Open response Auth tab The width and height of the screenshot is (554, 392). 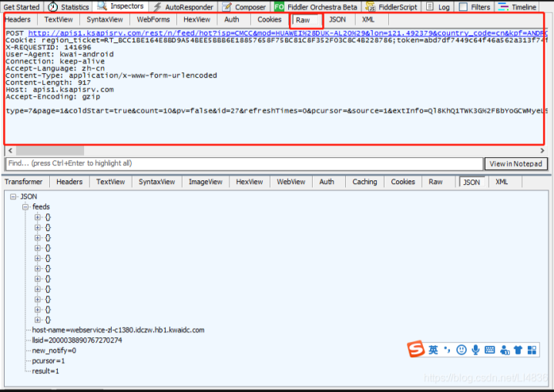click(x=327, y=182)
